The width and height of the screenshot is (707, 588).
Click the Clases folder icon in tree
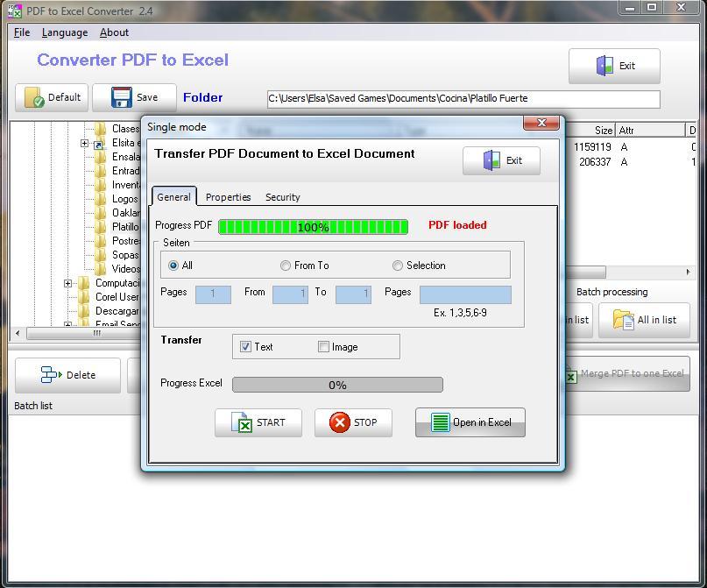[x=100, y=129]
